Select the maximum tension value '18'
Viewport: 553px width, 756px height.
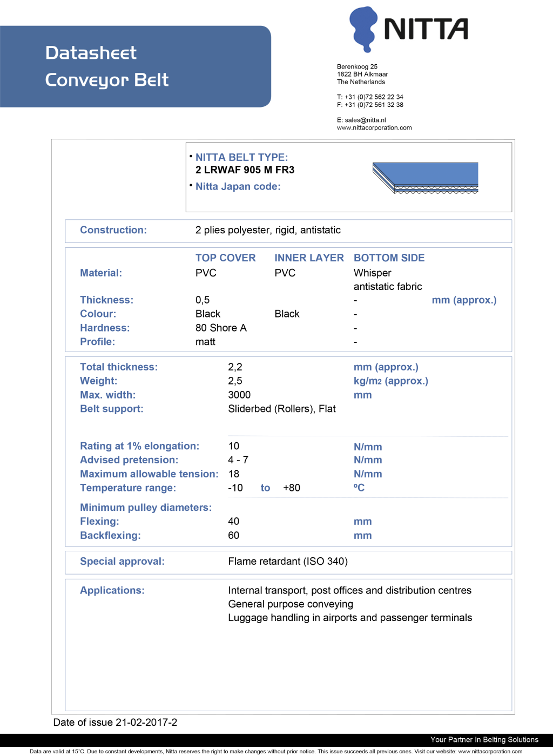(x=234, y=474)
